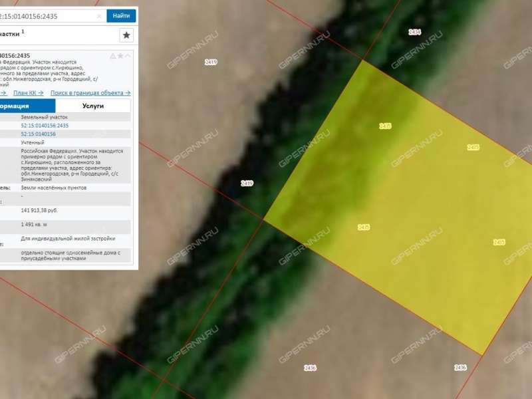532x399 pixels.
Task: Click Поиск в границах объекта link
Action: point(90,93)
